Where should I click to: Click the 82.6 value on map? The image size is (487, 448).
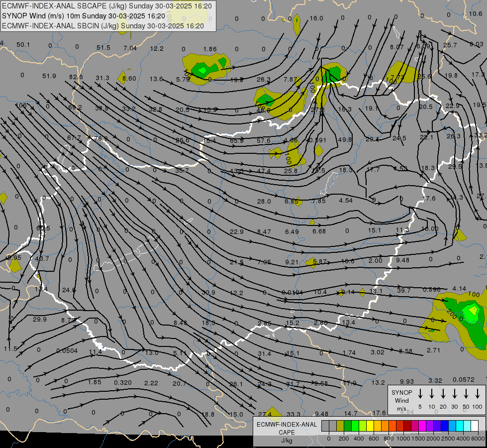76,77
